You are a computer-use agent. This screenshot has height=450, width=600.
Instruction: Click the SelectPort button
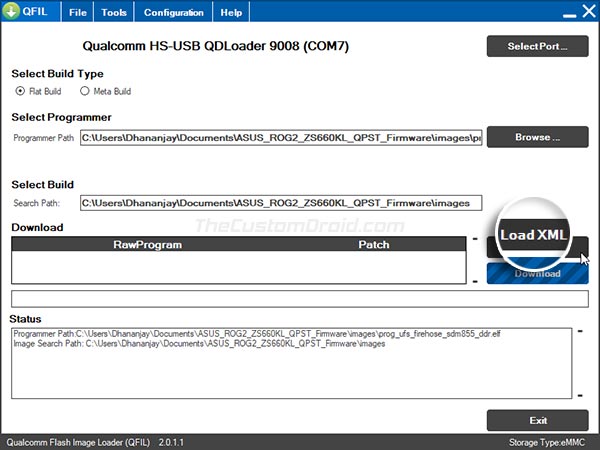(x=537, y=46)
